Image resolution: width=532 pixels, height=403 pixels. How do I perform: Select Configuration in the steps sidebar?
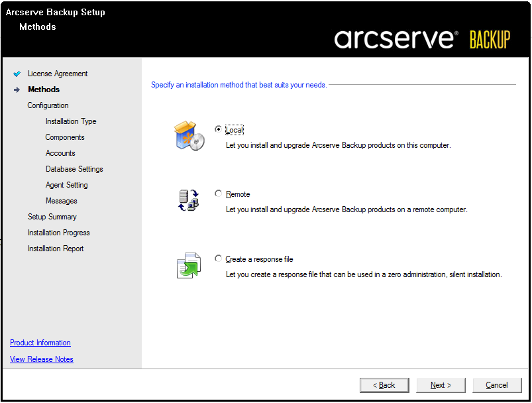[x=48, y=105]
